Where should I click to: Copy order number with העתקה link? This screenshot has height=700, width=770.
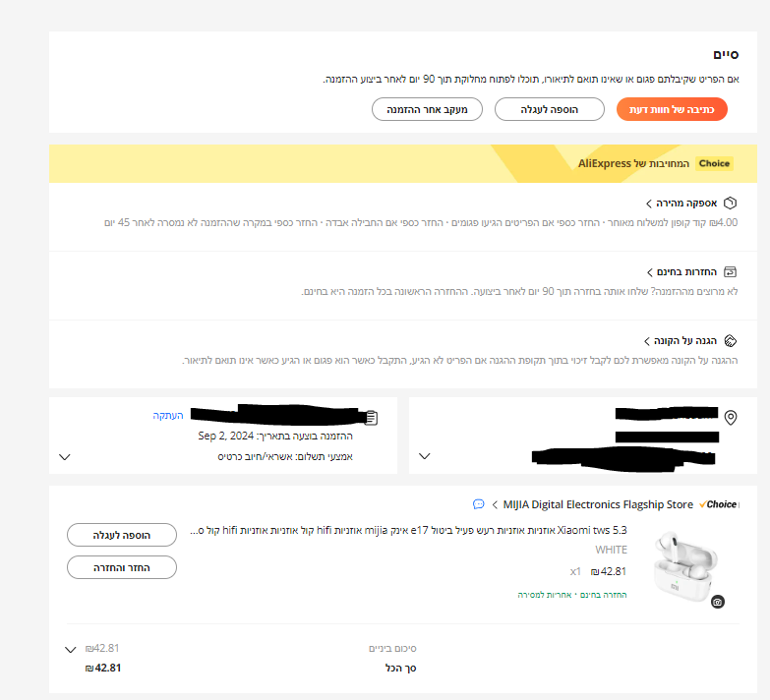[168, 415]
